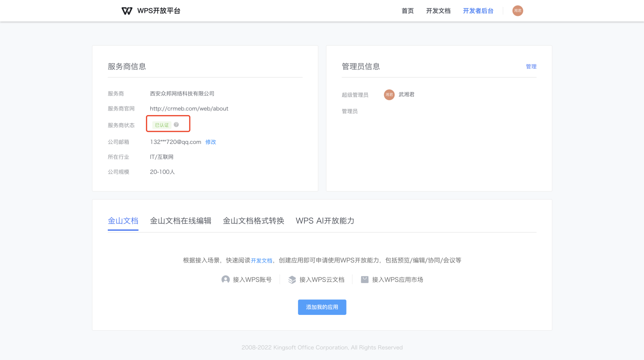Click the 接入WPS账号 person icon

pos(225,279)
